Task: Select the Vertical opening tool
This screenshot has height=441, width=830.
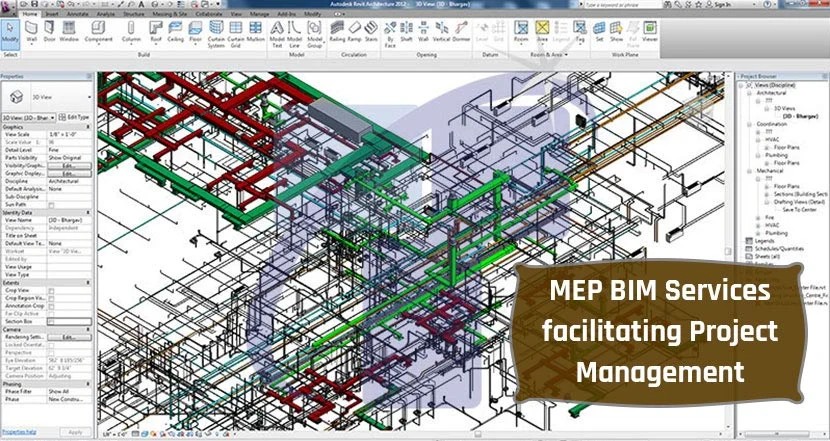Action: tap(441, 32)
